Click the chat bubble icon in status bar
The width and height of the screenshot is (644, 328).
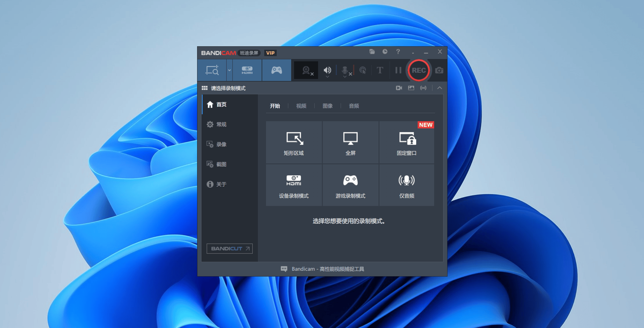284,269
